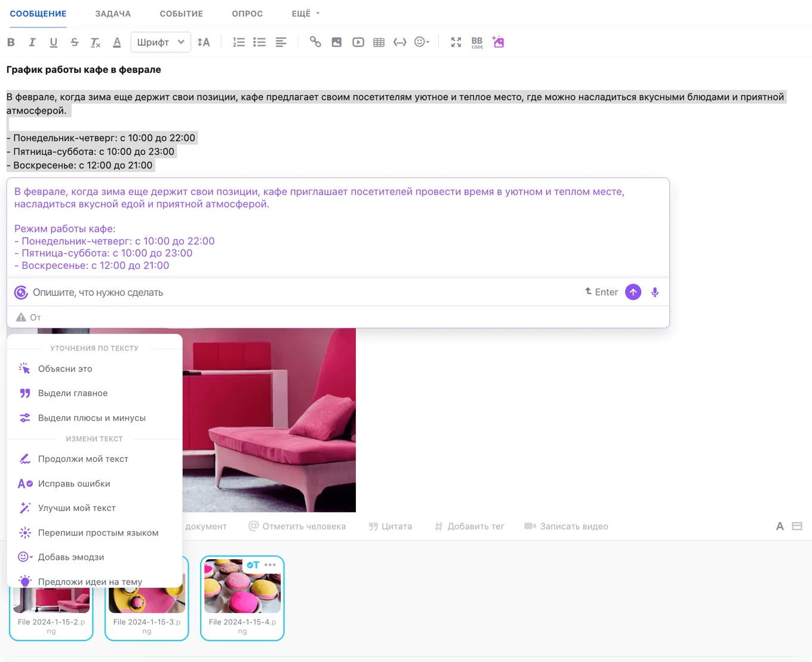Expand the ЕЩЁ dropdown menu
This screenshot has height=662, width=812.
click(x=305, y=13)
